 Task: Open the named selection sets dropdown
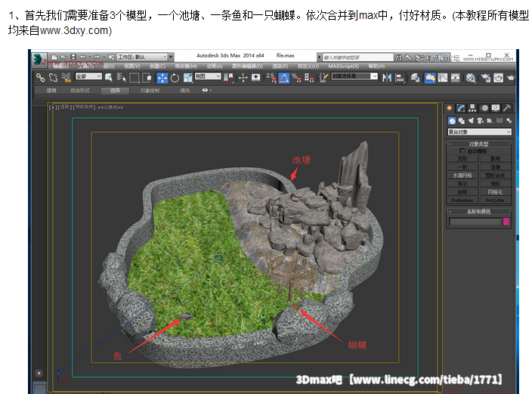(x=354, y=76)
